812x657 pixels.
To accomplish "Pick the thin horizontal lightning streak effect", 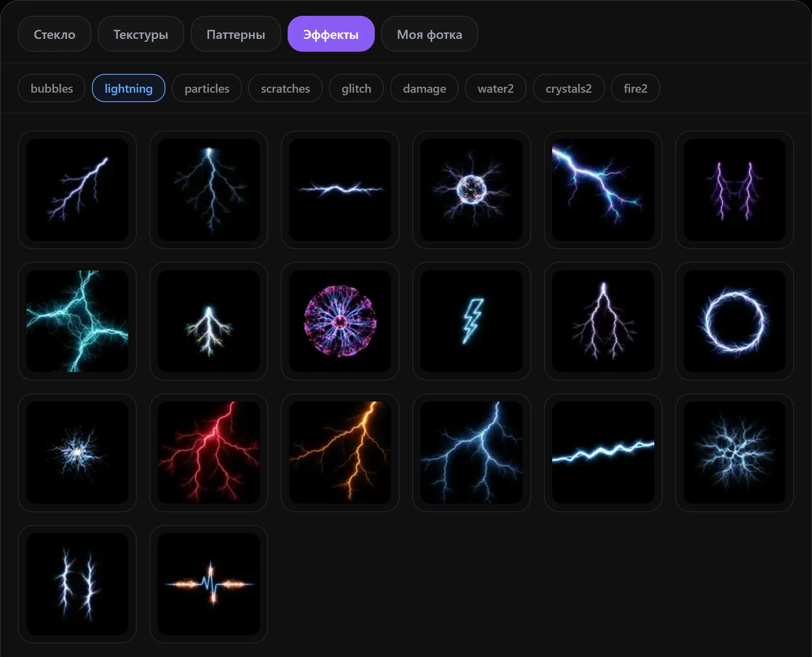I will click(340, 190).
